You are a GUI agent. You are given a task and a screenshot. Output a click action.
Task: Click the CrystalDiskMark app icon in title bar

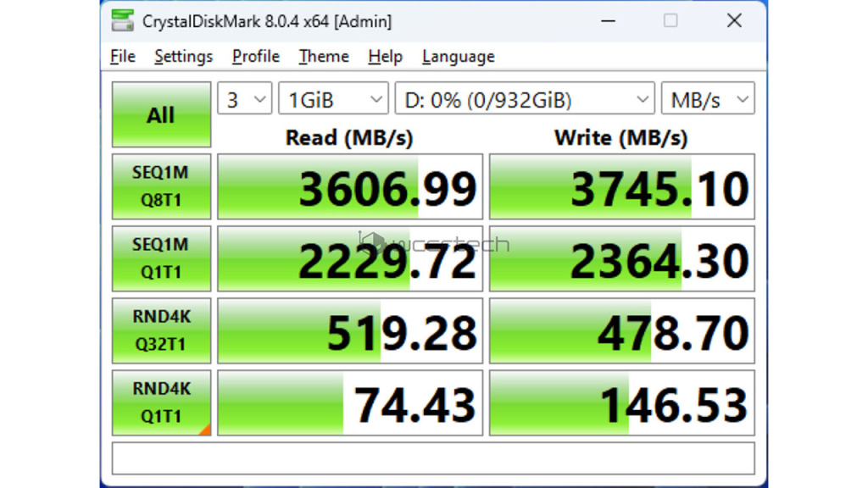coord(122,21)
